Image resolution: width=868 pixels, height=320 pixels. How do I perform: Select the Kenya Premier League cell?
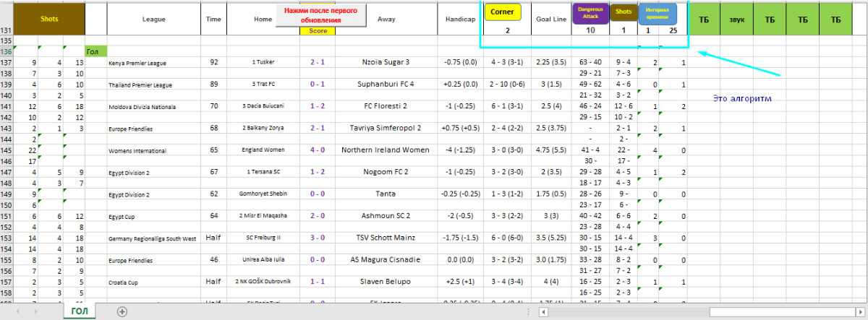tap(153, 63)
